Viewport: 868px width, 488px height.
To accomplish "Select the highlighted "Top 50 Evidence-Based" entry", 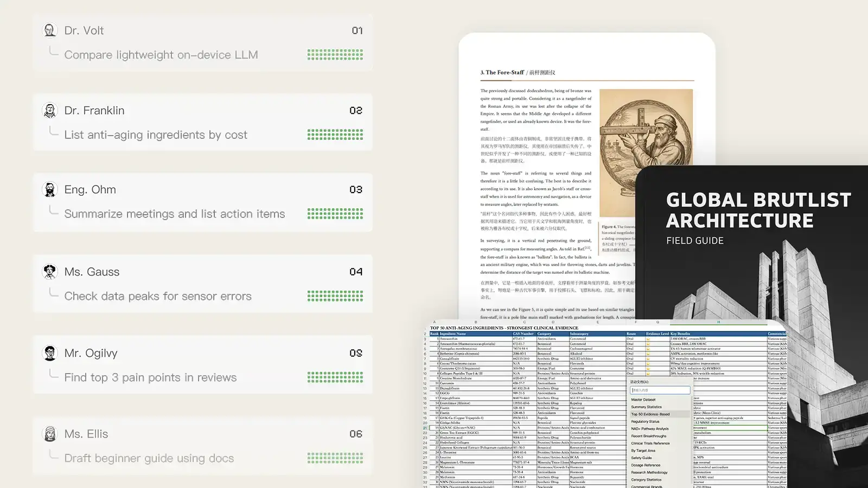I will (x=650, y=414).
